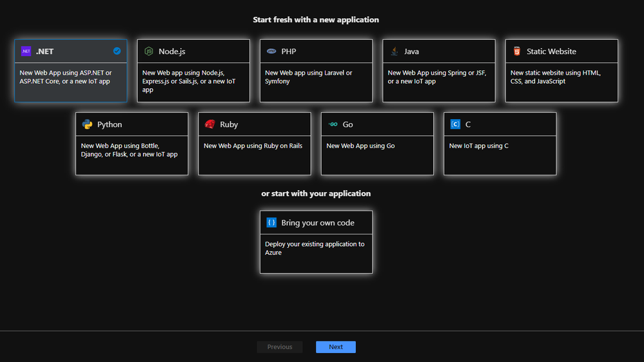The width and height of the screenshot is (644, 362).
Task: Select the PHP card title
Action: point(289,52)
